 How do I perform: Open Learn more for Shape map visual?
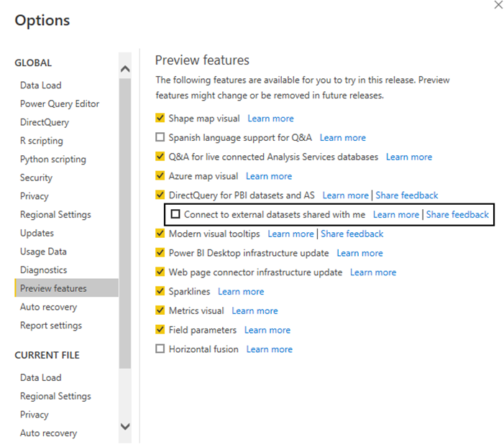coord(270,119)
